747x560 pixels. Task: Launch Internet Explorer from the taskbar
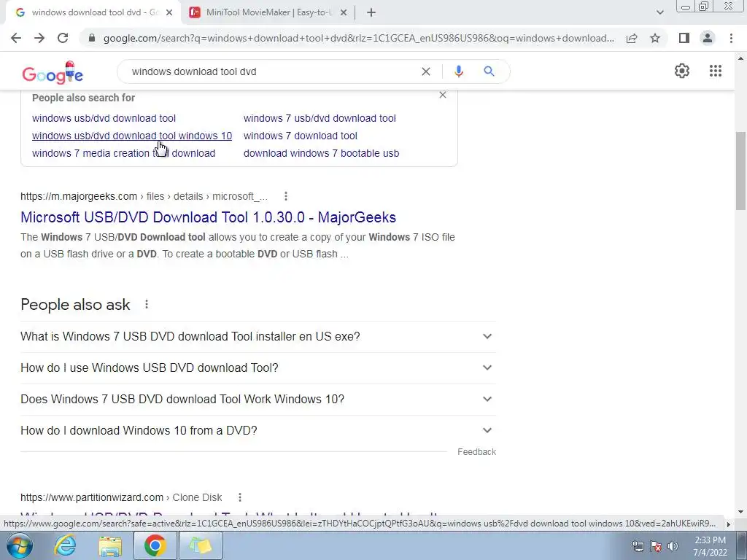coord(65,545)
